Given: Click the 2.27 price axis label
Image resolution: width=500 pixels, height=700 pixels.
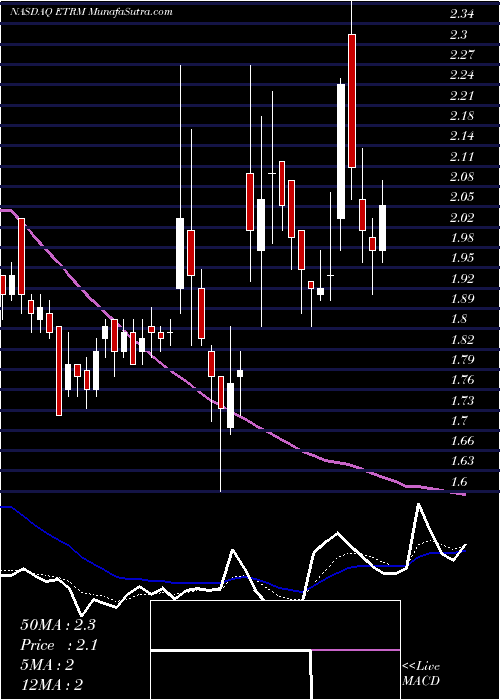Looking at the screenshot, I should click(462, 55).
